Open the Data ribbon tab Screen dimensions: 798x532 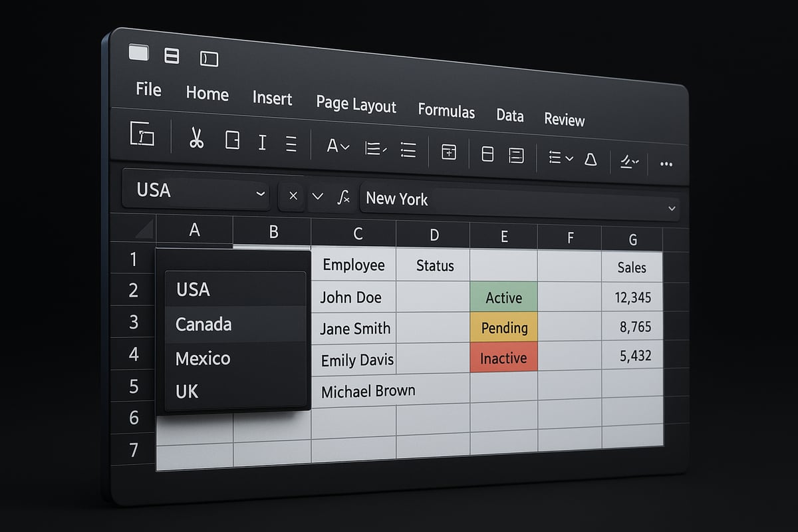click(x=509, y=115)
